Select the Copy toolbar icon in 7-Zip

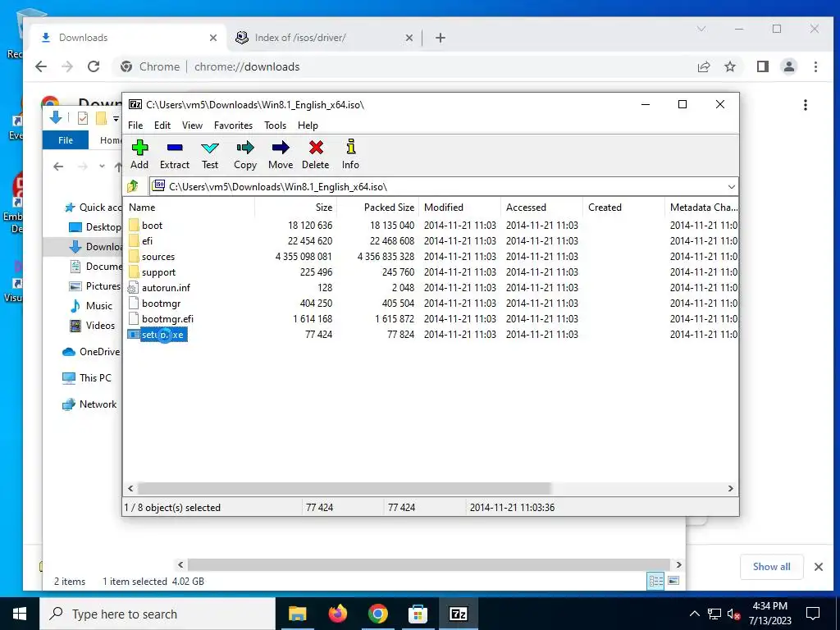coord(245,154)
